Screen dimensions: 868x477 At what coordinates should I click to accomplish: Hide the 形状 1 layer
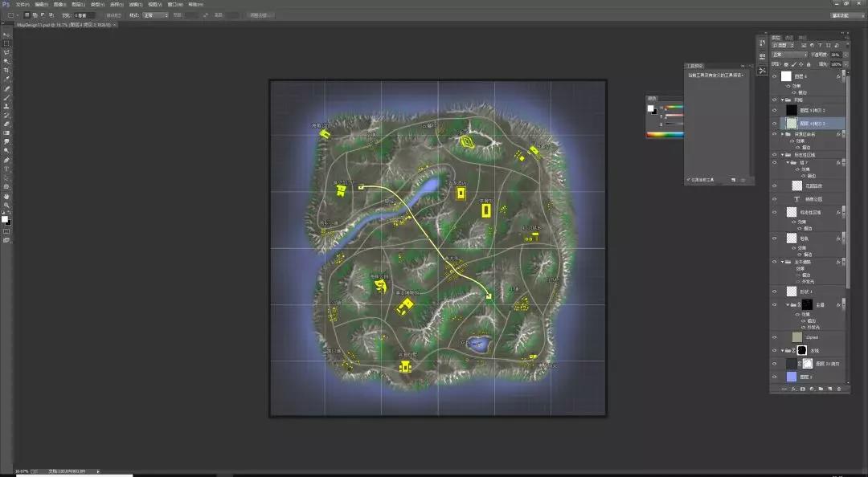[x=775, y=291]
